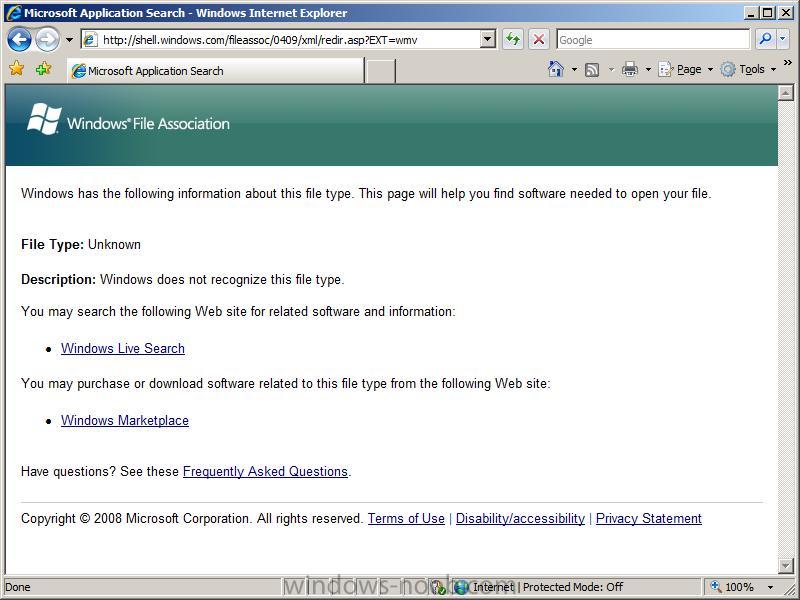Click the Internet Explorer title bar icon
Screen dimensions: 800x600
[13, 12]
